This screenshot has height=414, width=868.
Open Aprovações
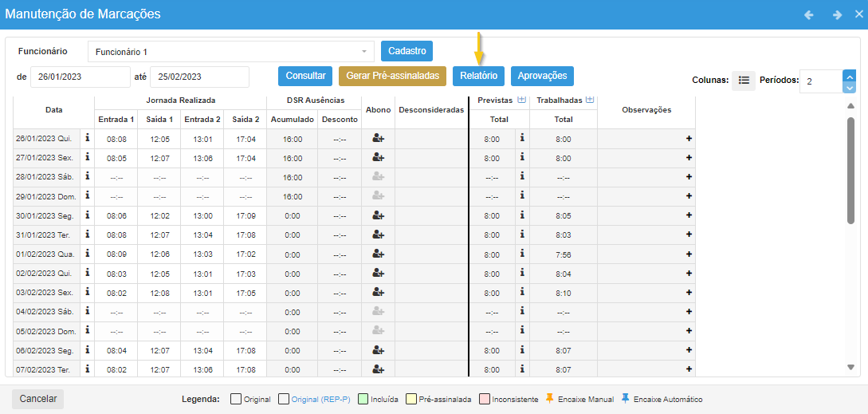click(542, 76)
